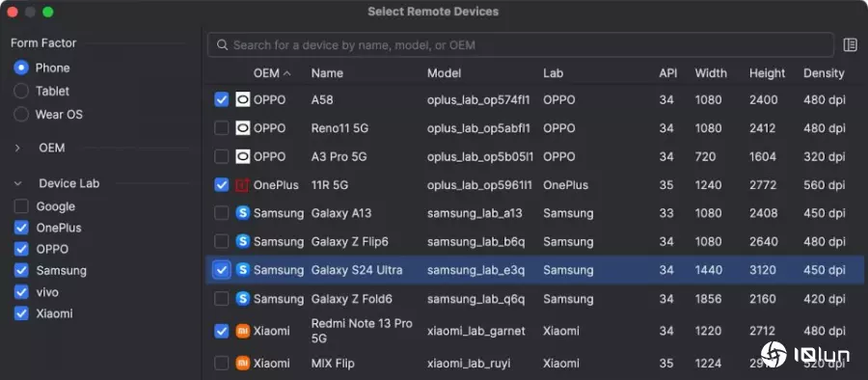Uncheck the Redmi Note 13 Pro 5G checkbox

[222, 331]
